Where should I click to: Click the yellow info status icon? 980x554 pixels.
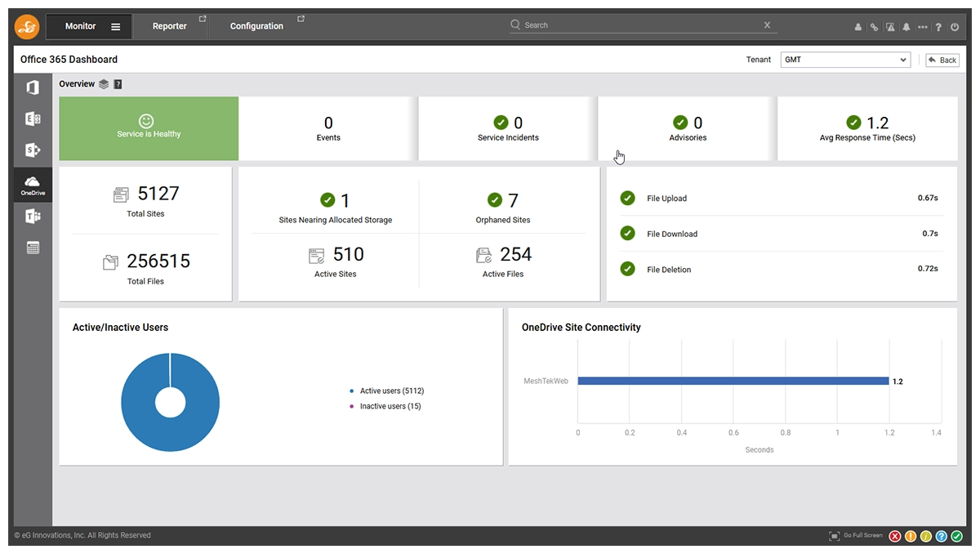[926, 536]
